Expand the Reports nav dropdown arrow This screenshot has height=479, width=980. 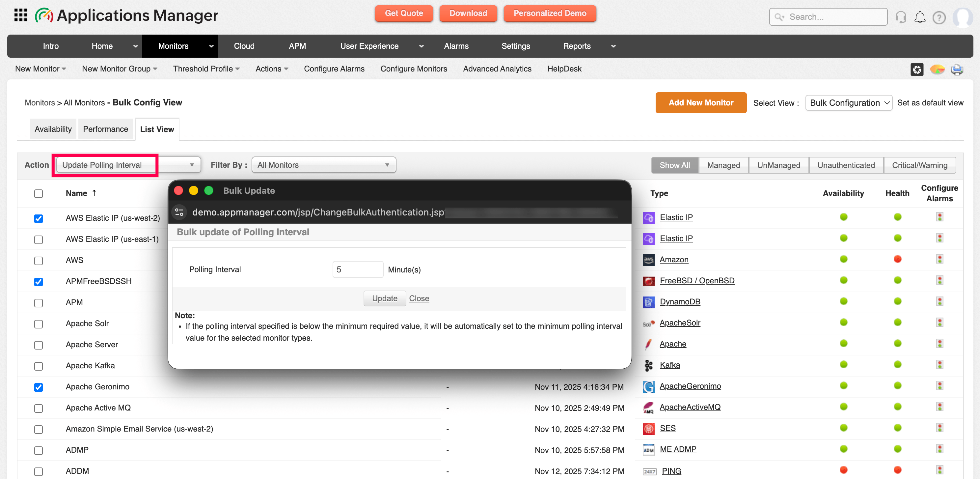pyautogui.click(x=613, y=46)
